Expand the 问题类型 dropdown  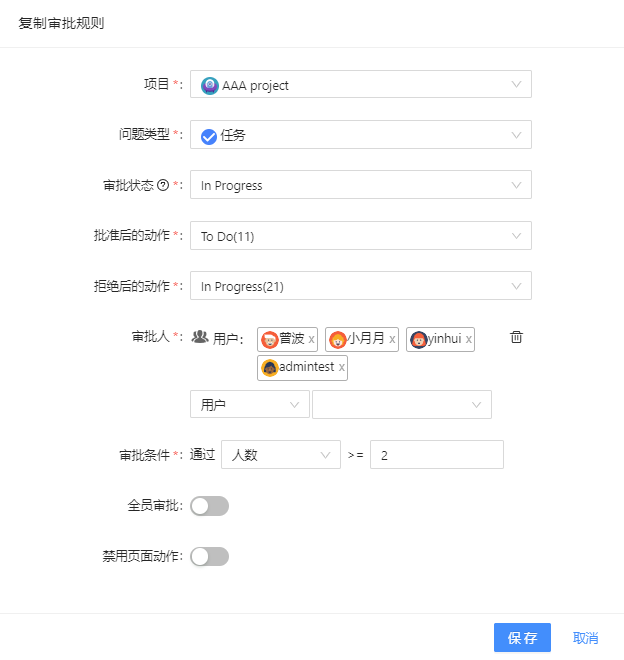click(x=360, y=135)
